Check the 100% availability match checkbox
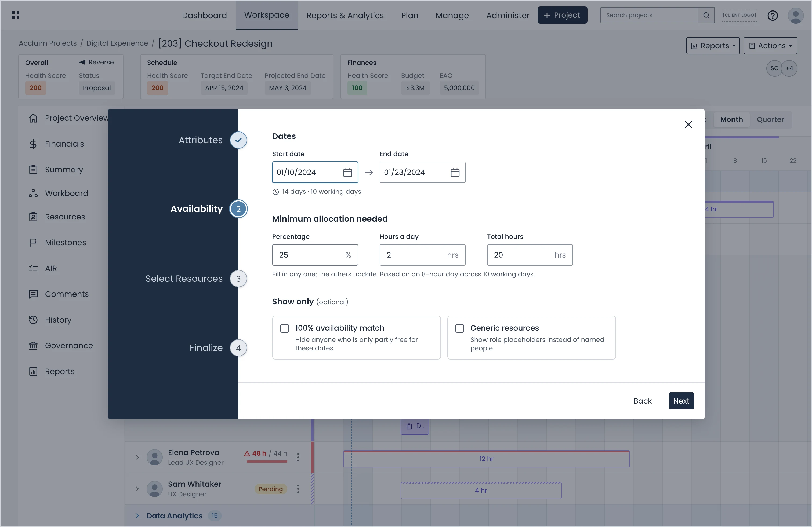The width and height of the screenshot is (812, 527). tap(285, 328)
